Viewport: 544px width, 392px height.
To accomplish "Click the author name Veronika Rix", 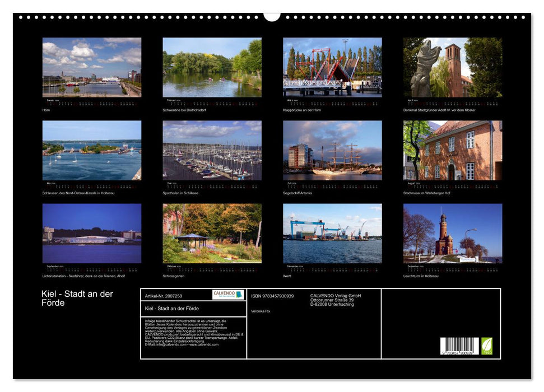I will pyautogui.click(x=261, y=310).
